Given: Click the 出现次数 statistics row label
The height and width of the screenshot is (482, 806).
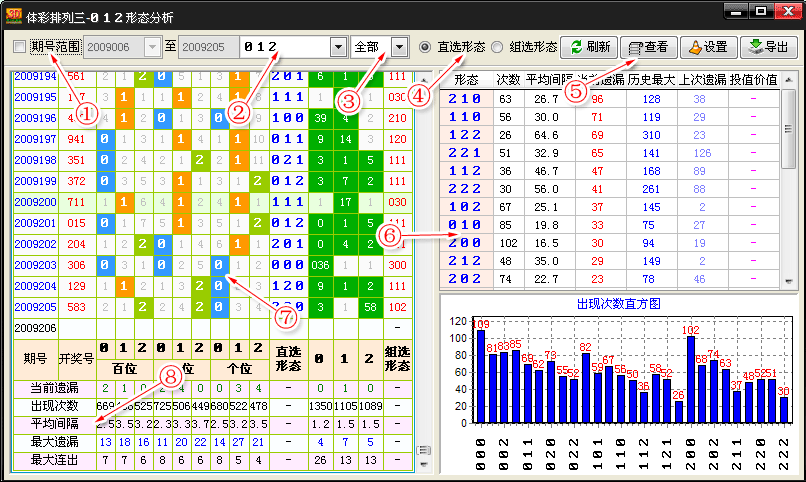Looking at the screenshot, I should coord(54,406).
